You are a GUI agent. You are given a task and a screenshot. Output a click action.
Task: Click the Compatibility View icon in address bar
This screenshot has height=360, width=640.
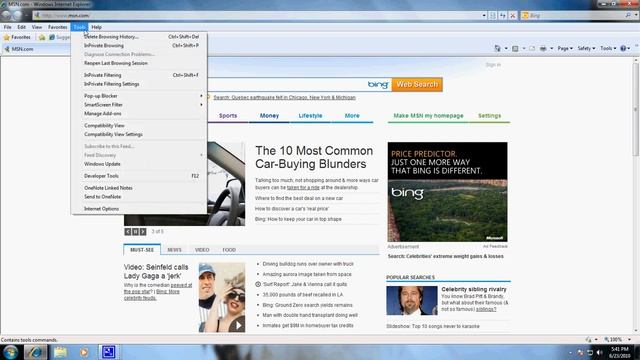click(493, 16)
